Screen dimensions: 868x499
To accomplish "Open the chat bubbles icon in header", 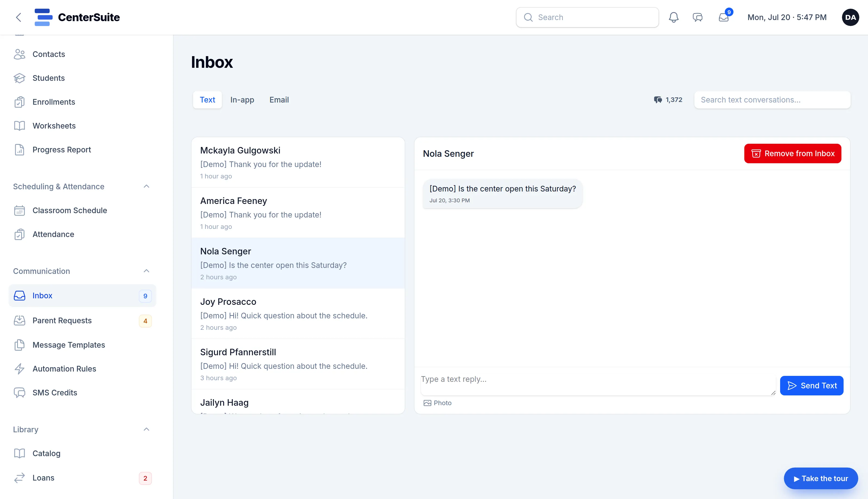I will [x=698, y=17].
